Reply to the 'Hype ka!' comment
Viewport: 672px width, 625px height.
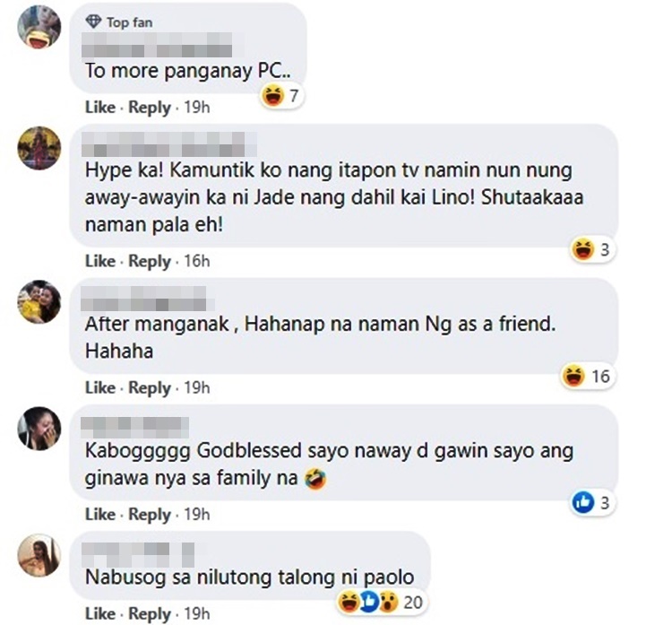click(x=150, y=261)
